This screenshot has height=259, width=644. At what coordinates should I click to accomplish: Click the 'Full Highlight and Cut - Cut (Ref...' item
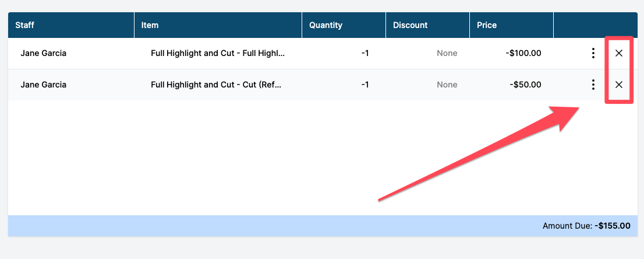click(x=216, y=85)
